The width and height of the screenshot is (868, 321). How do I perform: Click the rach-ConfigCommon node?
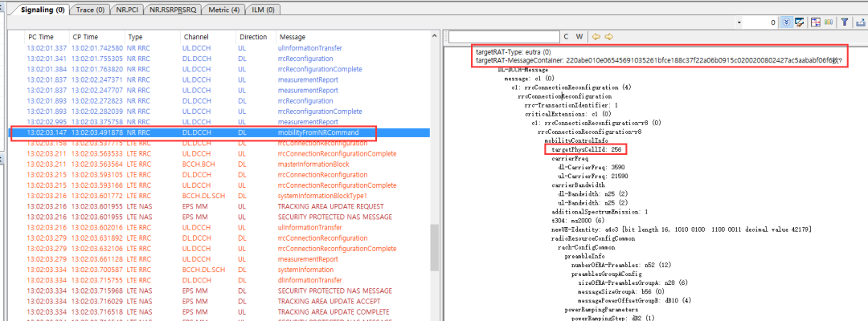[x=588, y=247]
